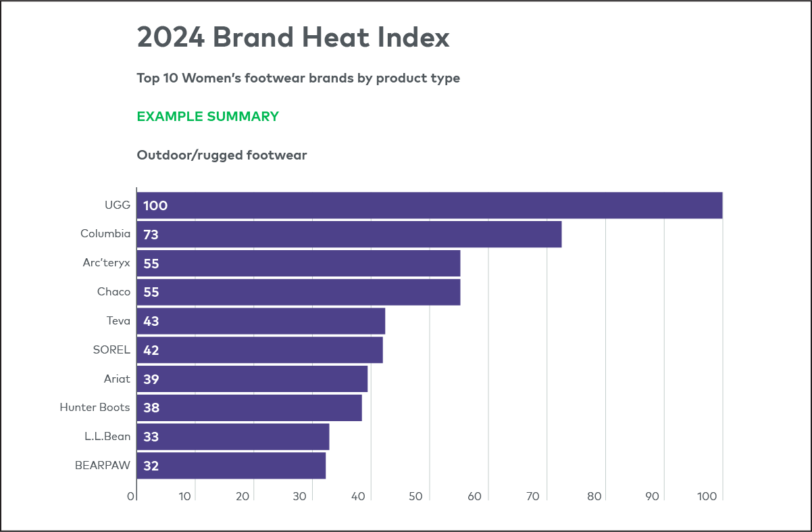This screenshot has height=532, width=812.
Task: Click the UGG bar valued 100
Action: tap(429, 205)
